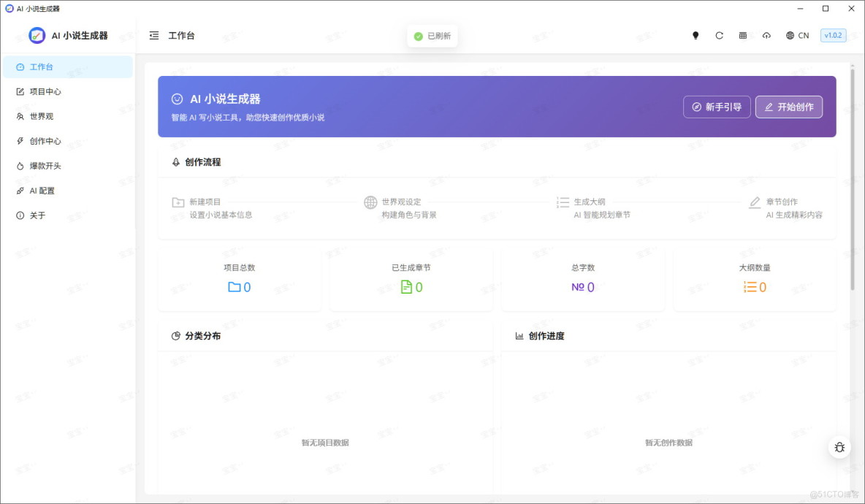Image resolution: width=865 pixels, height=504 pixels.
Task: Click the refresh icon in the top toolbar
Action: pos(719,35)
